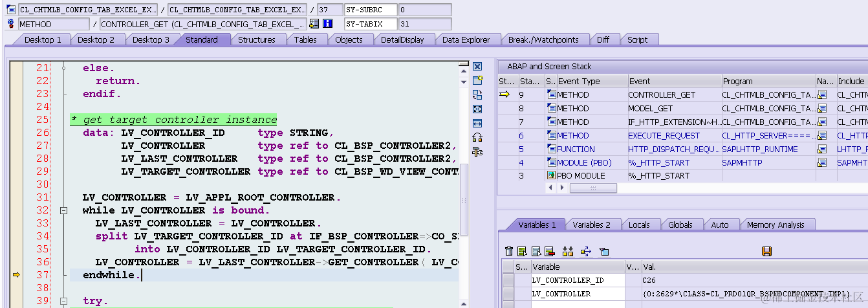Collapse the try block at line 39
This screenshot has width=868, height=308.
click(x=63, y=301)
